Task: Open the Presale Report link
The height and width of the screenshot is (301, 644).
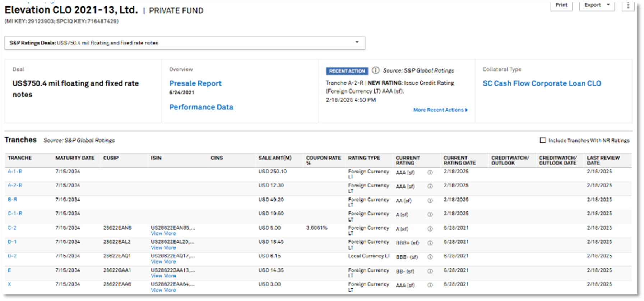Action: point(195,83)
